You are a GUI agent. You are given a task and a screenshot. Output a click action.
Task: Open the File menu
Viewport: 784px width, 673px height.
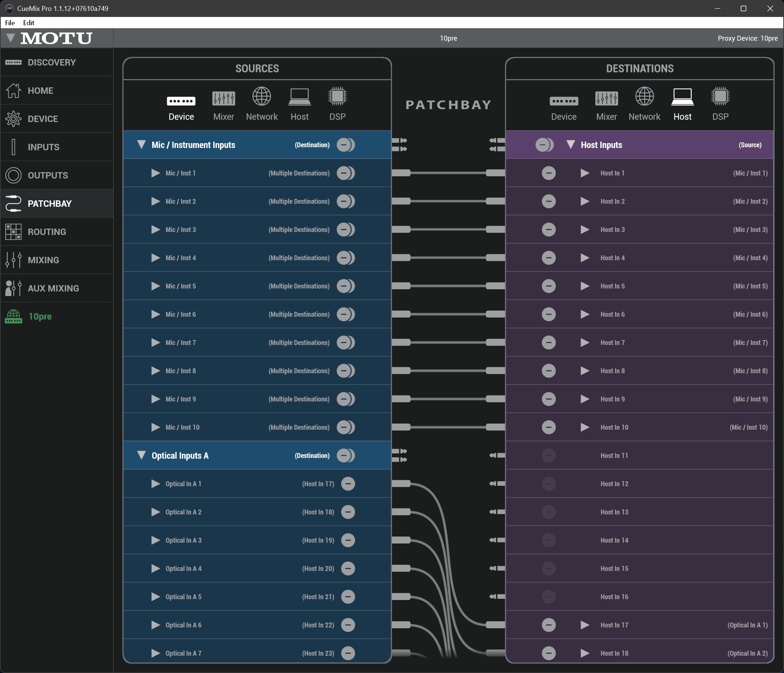pyautogui.click(x=10, y=23)
